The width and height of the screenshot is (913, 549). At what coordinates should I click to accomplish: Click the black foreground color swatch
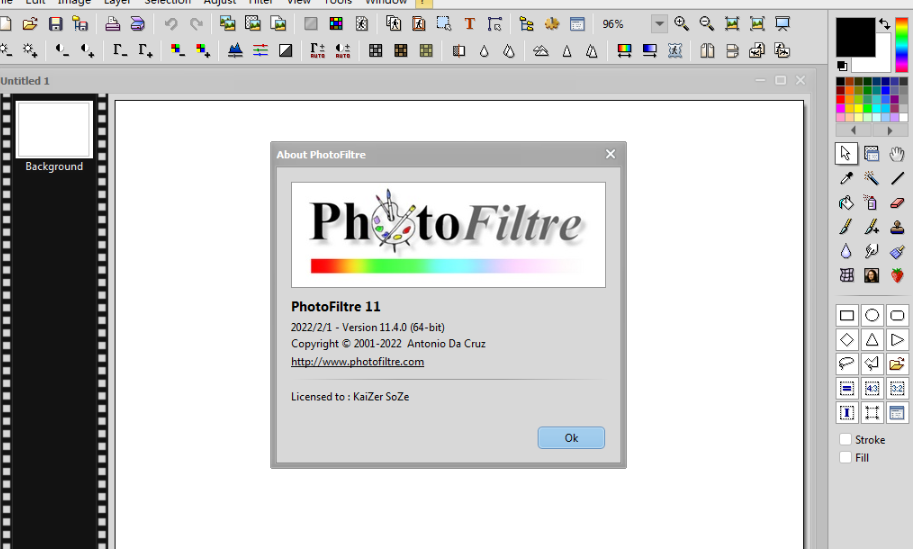click(855, 37)
